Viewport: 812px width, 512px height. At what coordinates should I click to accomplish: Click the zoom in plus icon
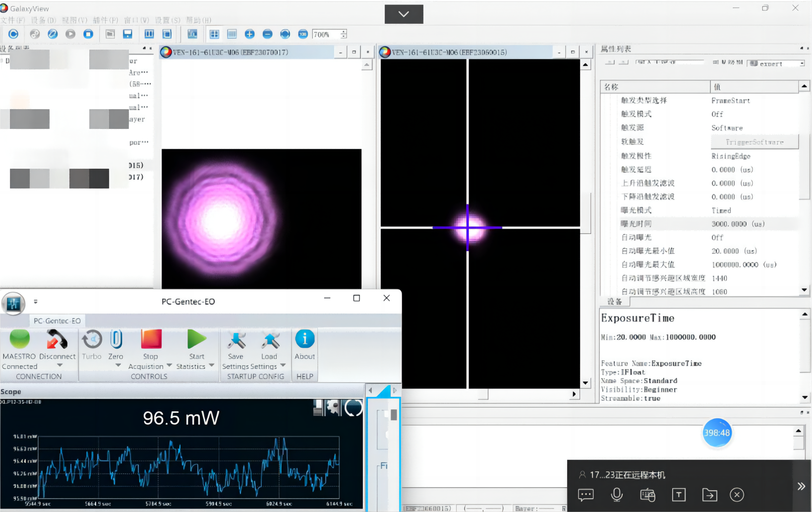(x=249, y=34)
